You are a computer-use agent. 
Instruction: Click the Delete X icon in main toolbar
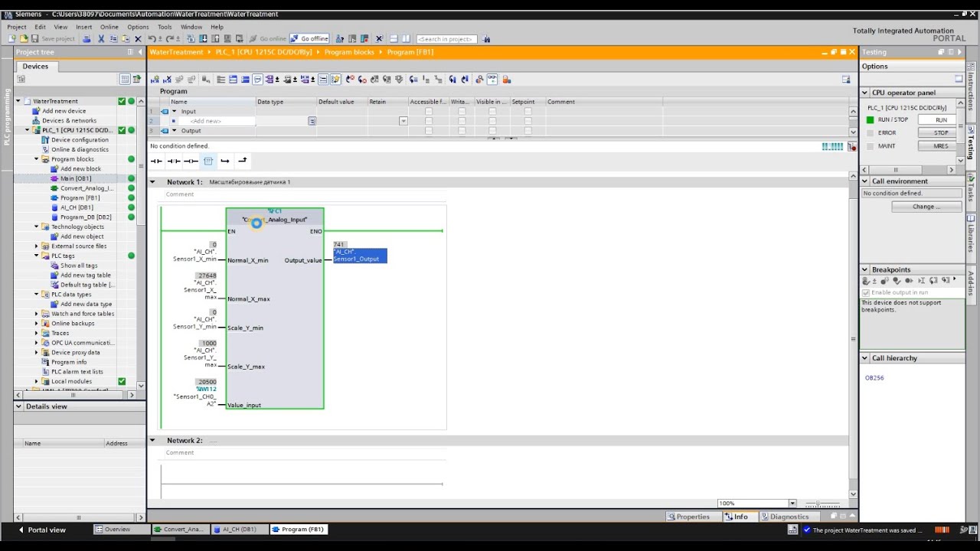[x=138, y=38]
